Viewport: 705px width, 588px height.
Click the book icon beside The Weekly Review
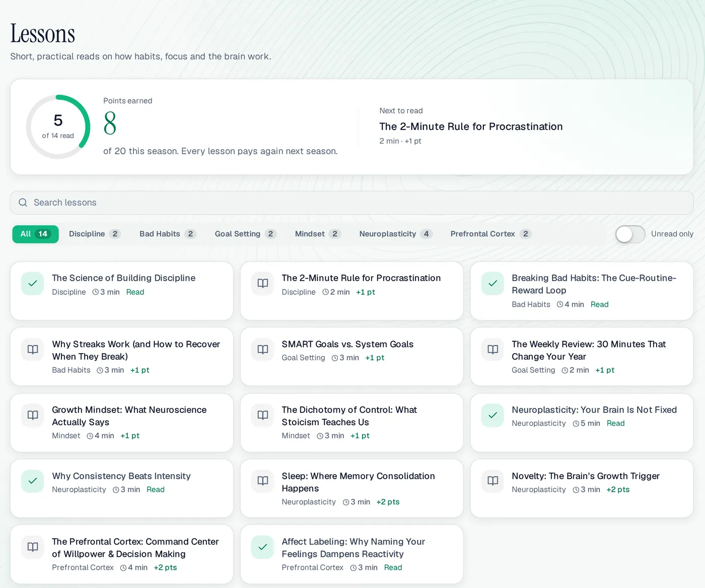click(493, 350)
